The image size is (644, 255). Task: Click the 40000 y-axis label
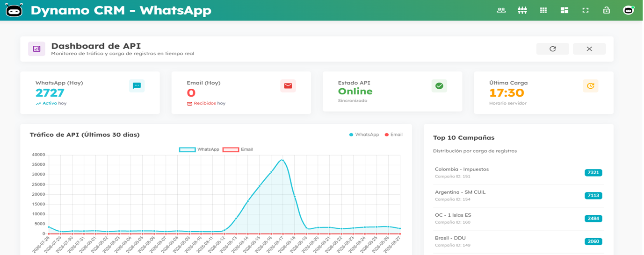[38, 155]
